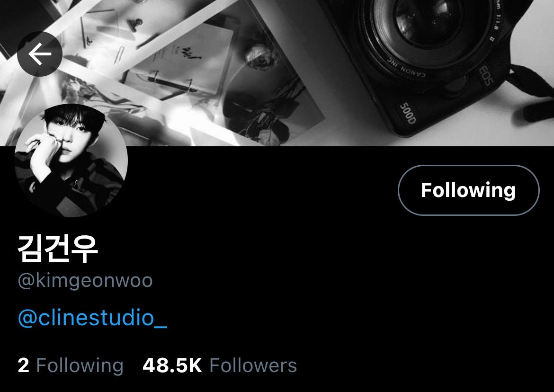
Task: View the 48.5K Followers list
Action: 220,365
